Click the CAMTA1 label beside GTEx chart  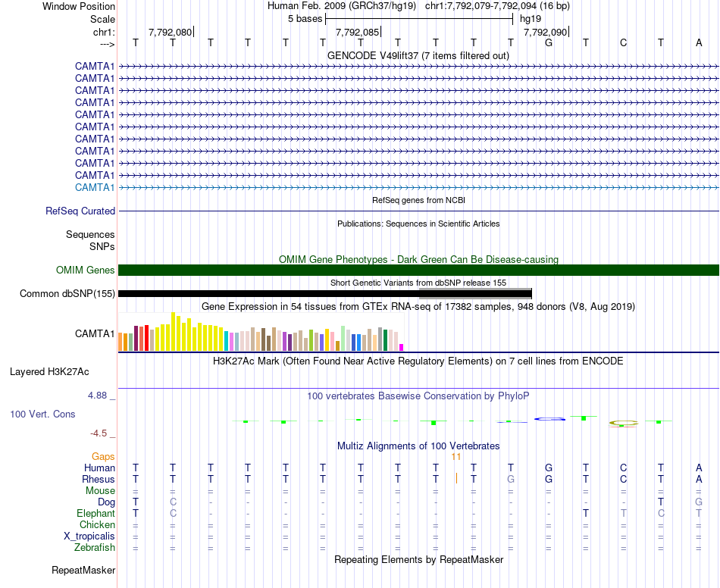click(95, 333)
